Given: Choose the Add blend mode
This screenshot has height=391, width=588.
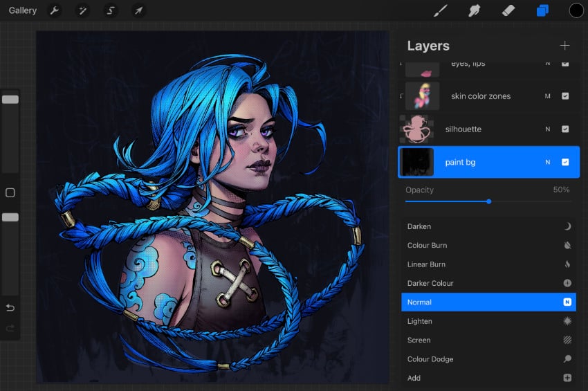Looking at the screenshot, I should pyautogui.click(x=488, y=378).
